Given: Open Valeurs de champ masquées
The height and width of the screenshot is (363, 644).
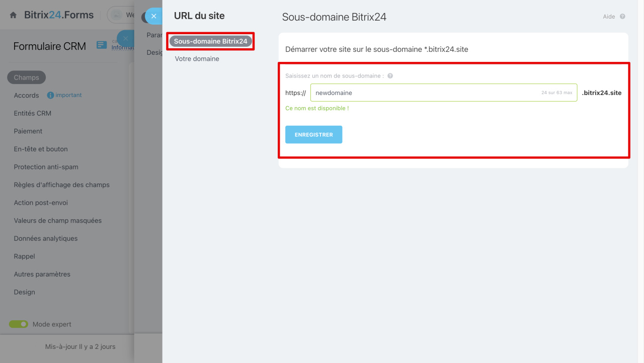Looking at the screenshot, I should coord(58,221).
